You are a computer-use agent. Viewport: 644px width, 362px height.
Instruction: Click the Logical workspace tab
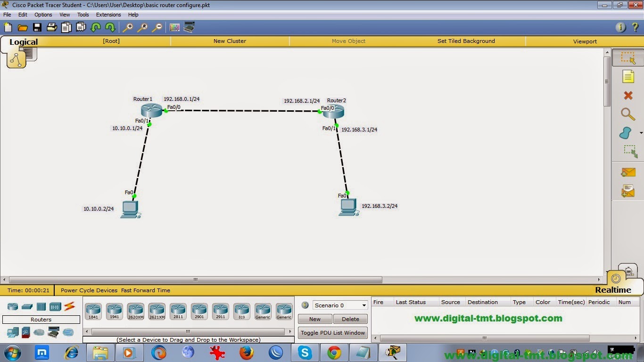pos(24,42)
